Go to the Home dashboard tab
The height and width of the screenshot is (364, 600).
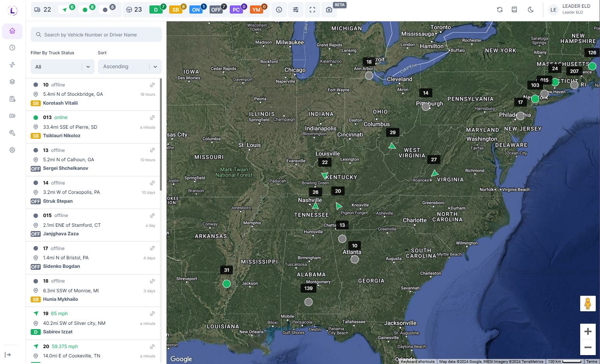click(12, 31)
